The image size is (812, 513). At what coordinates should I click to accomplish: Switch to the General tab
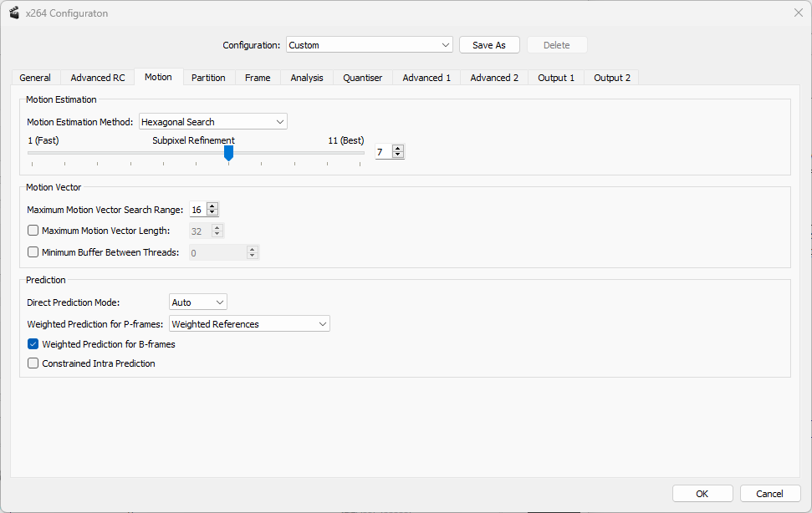point(35,78)
